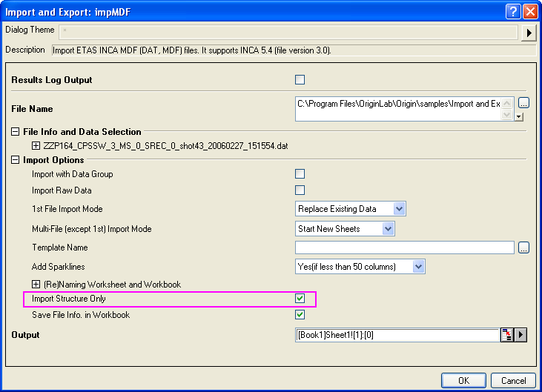Click the help question mark in title bar
The width and height of the screenshot is (542, 392).
(512, 11)
